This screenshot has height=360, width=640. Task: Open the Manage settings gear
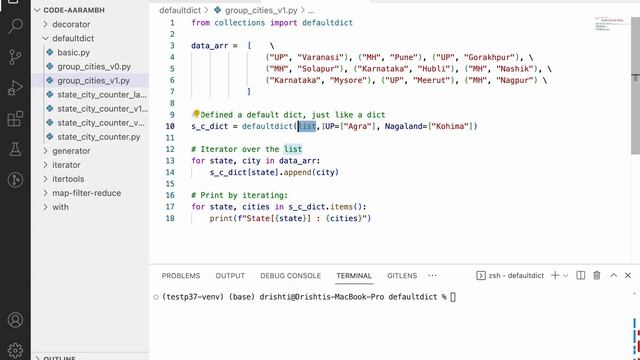pos(15,350)
